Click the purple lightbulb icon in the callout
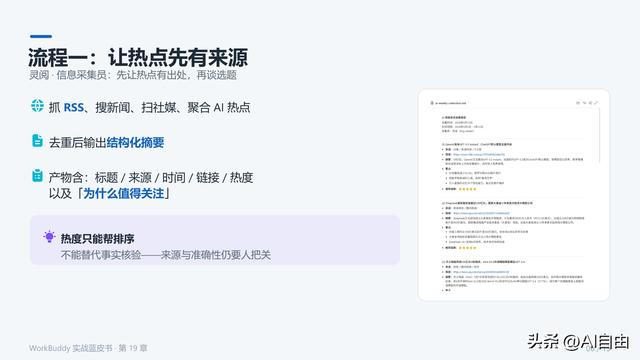 [x=49, y=237]
